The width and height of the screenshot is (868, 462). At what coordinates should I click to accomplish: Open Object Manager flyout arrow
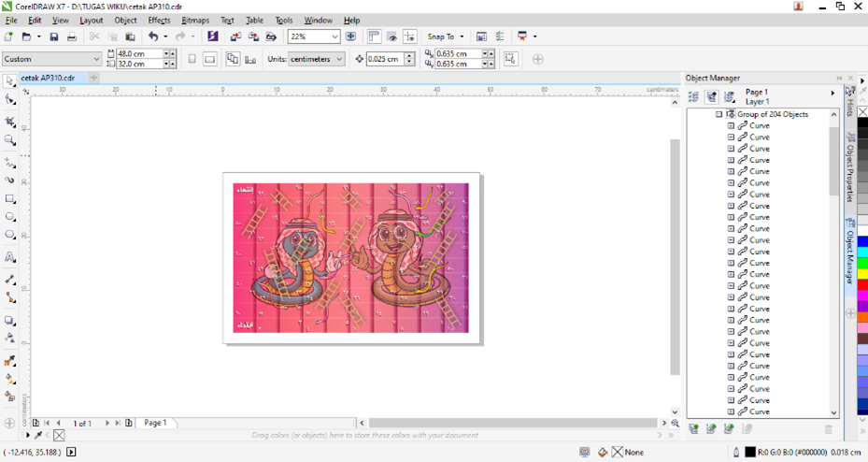click(832, 94)
